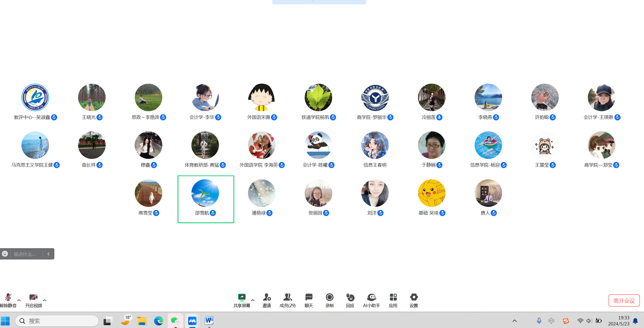Viewport: 644px width, 328px height.
Task: Open emoji picker in chat bar
Action: click(x=5, y=254)
